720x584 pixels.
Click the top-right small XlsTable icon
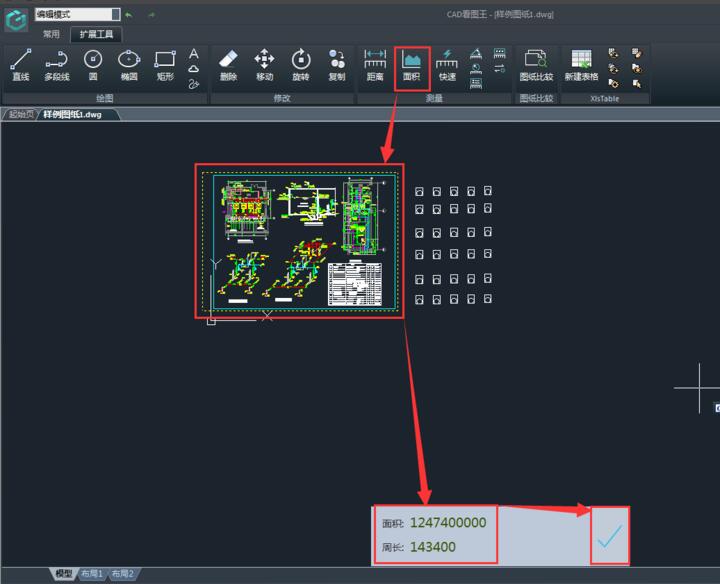tap(636, 53)
